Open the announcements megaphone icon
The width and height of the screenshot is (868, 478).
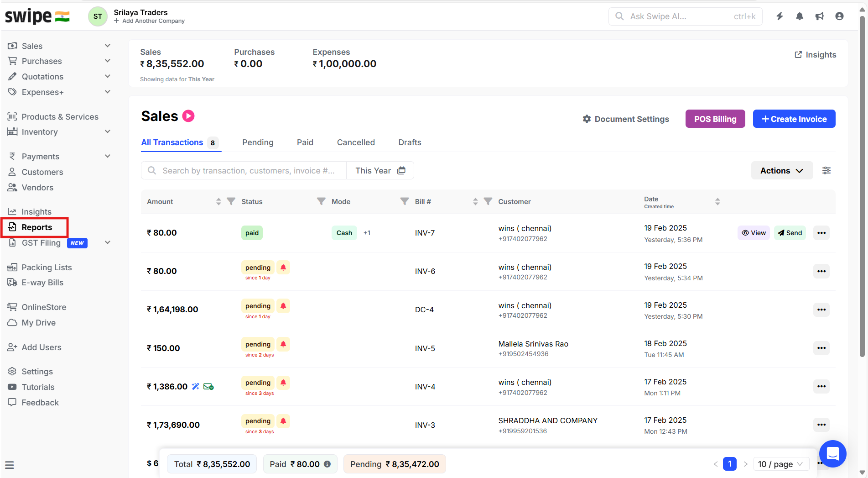point(819,16)
